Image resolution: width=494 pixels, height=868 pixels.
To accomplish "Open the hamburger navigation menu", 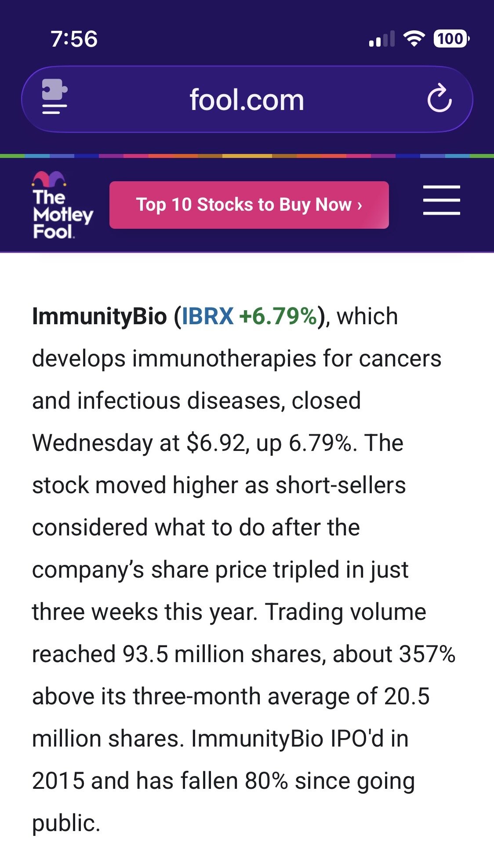I will (441, 201).
